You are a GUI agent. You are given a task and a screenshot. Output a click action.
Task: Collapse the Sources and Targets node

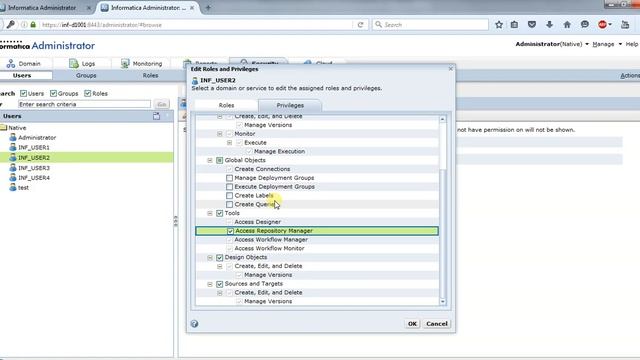210,284
